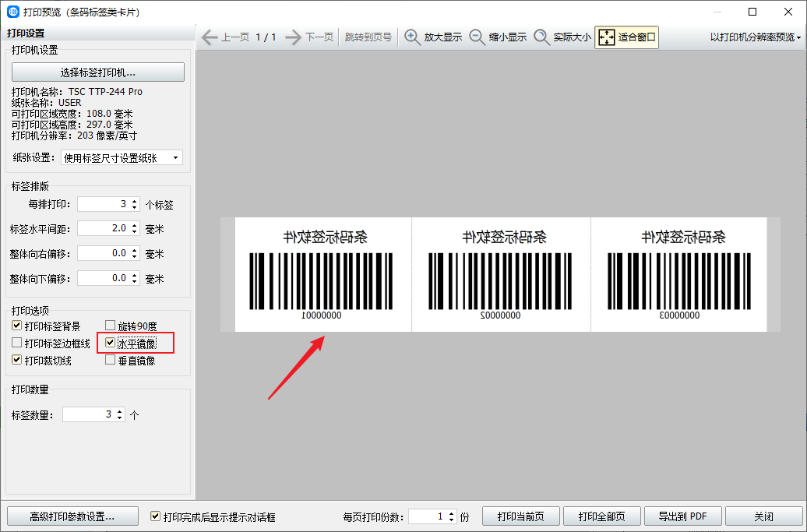Increase 整体向下偏移 value

(x=134, y=275)
